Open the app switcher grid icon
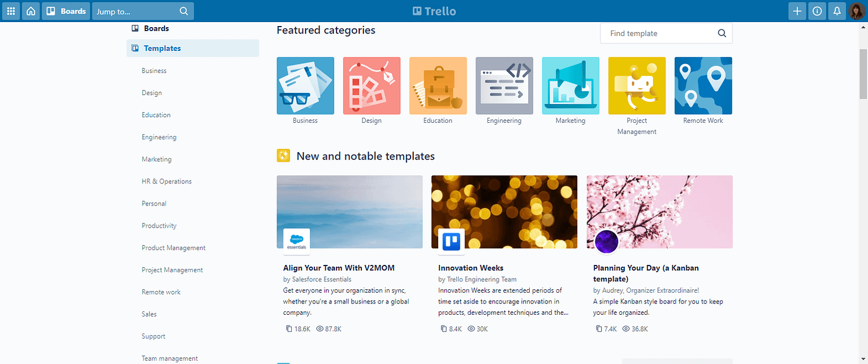Image resolution: width=868 pixels, height=364 pixels. tap(11, 11)
